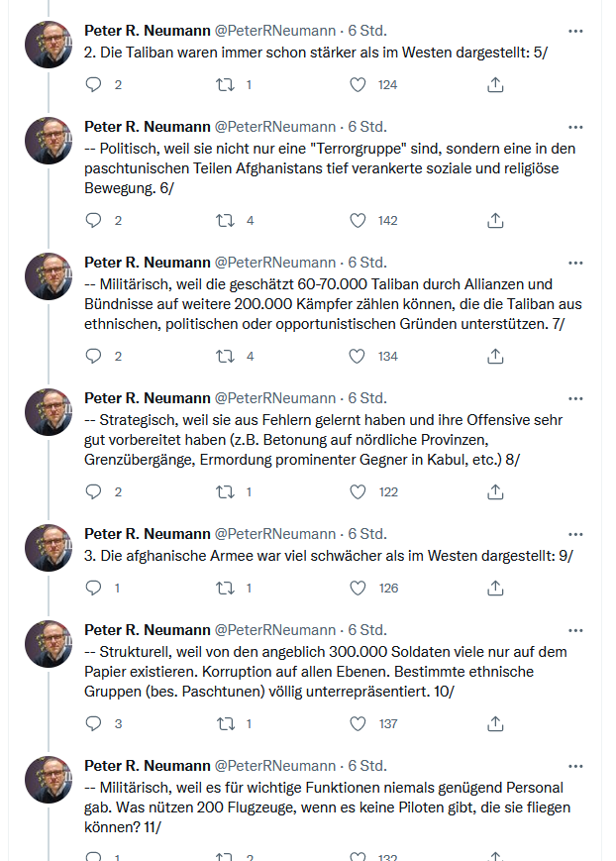616x861 pixels.
Task: Share the tweet ending with 5/
Action: tap(495, 85)
